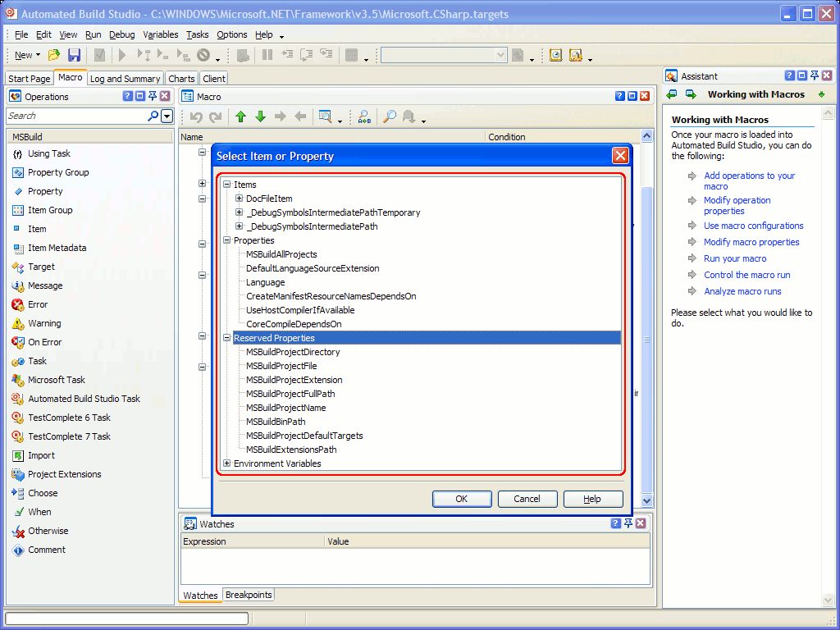840x630 pixels.
Task: Click the Pause icon in main toolbar
Action: click(x=267, y=55)
